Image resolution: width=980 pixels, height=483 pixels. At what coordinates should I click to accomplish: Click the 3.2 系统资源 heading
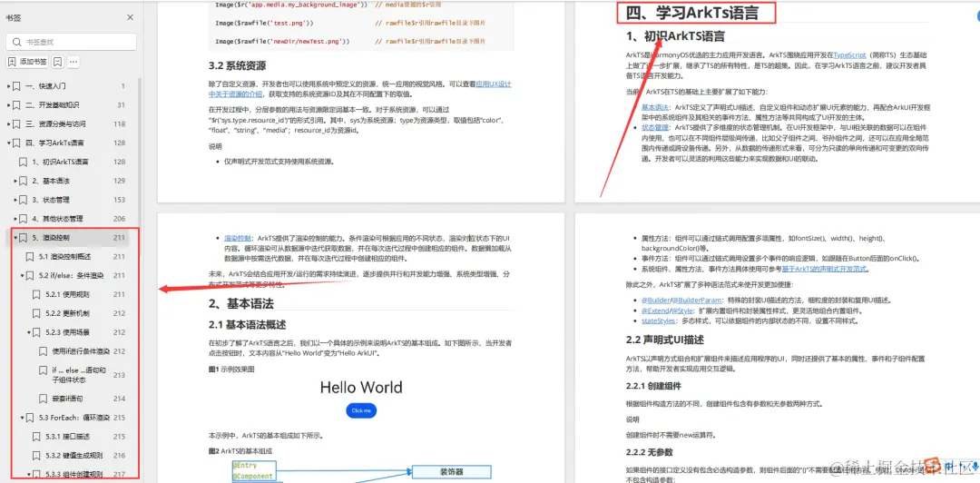[x=238, y=65]
